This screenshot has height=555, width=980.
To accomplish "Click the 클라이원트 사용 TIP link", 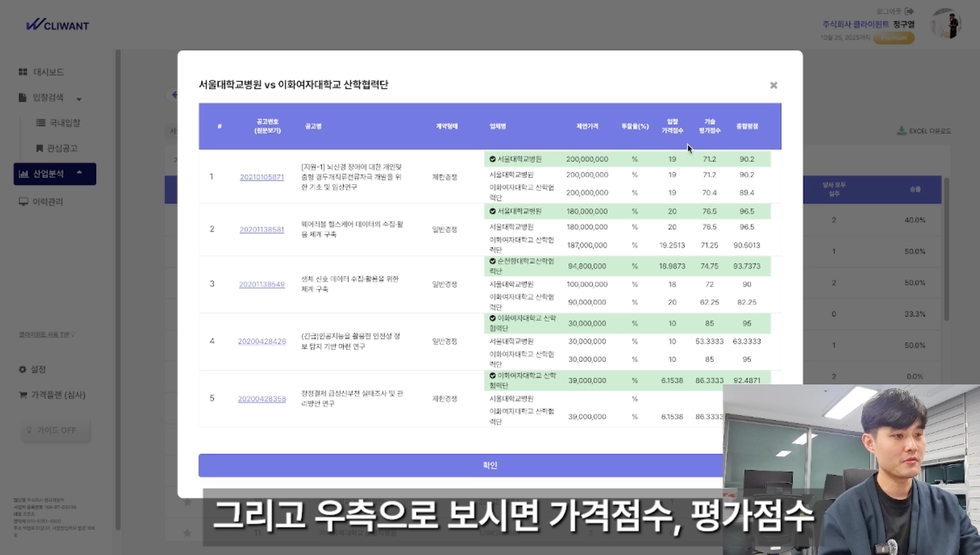I will [44, 334].
